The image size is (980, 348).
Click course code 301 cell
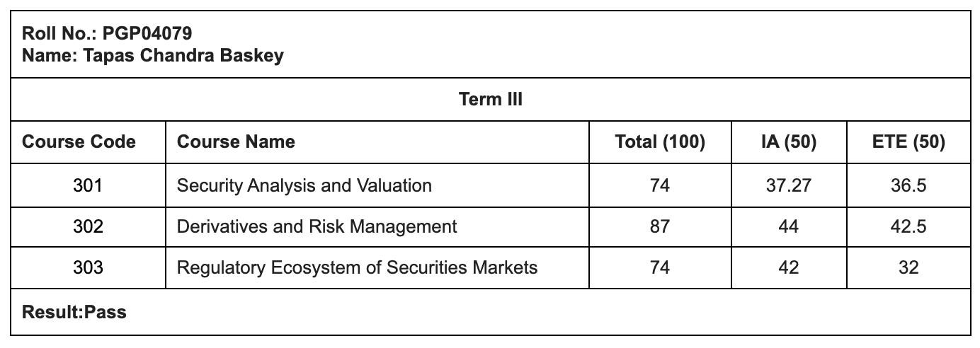pos(88,185)
